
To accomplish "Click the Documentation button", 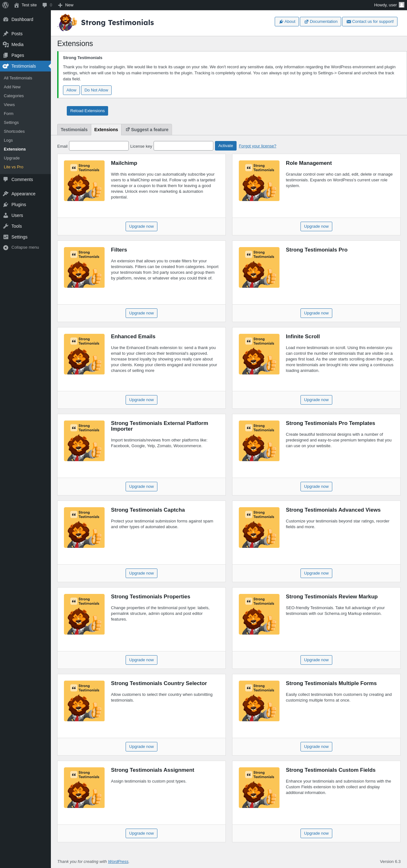I will [320, 22].
